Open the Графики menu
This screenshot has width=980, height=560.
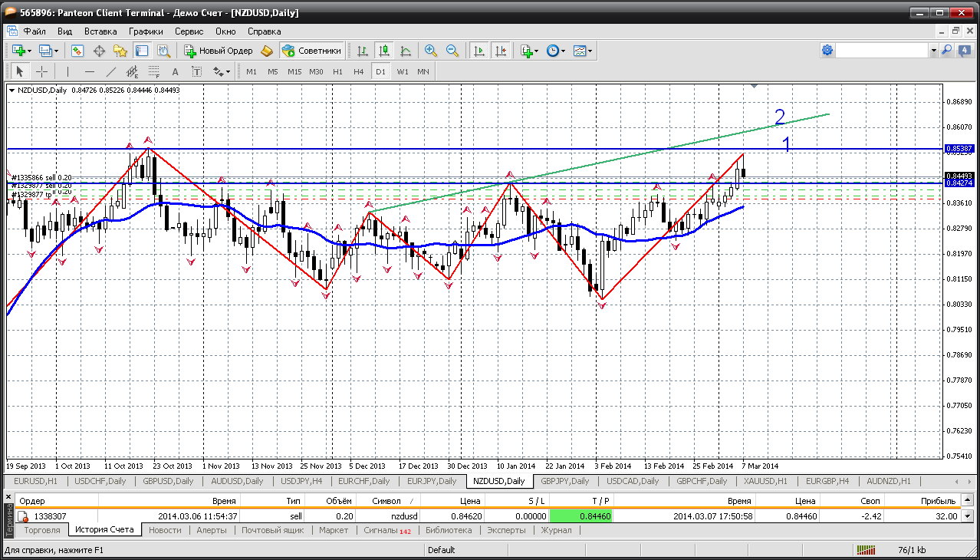[x=146, y=31]
